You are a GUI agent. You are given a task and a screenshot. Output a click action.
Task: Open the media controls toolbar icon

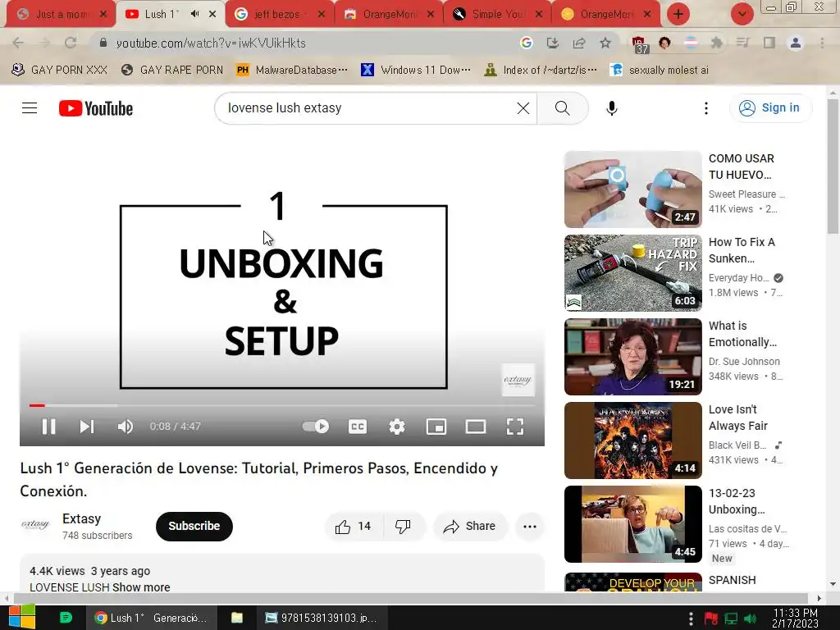pyautogui.click(x=743, y=43)
